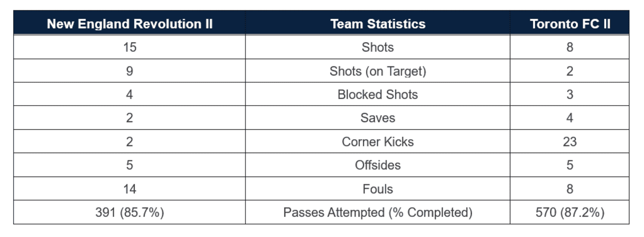Select Toronto's 23 corner kicks value
The width and height of the screenshot is (644, 237).
coord(570,142)
